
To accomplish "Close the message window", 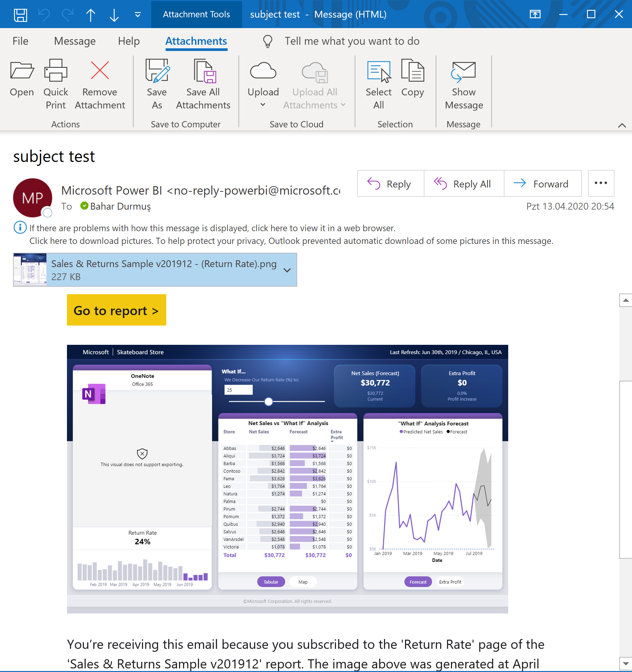I will click(x=619, y=14).
